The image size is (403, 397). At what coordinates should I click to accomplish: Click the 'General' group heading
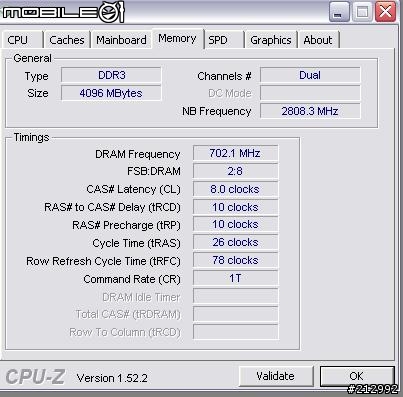32,58
